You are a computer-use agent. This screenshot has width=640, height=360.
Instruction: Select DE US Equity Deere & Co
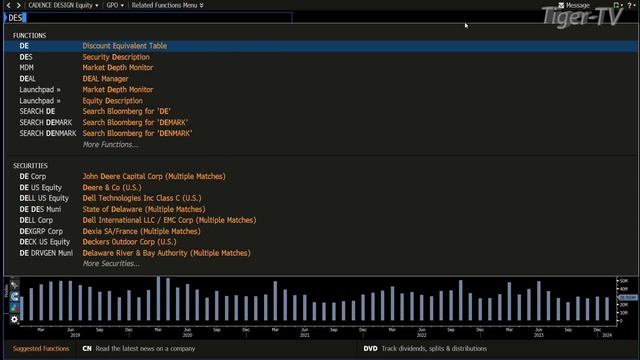click(x=320, y=187)
